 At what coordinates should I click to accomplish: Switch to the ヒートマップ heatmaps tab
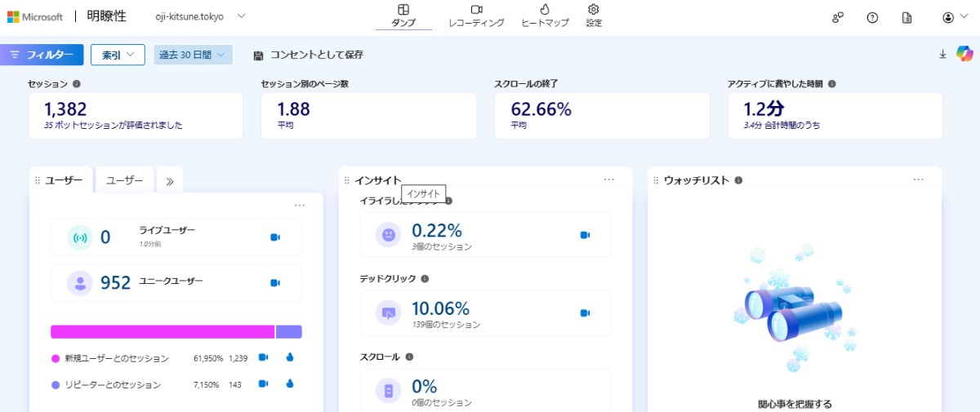tap(545, 16)
